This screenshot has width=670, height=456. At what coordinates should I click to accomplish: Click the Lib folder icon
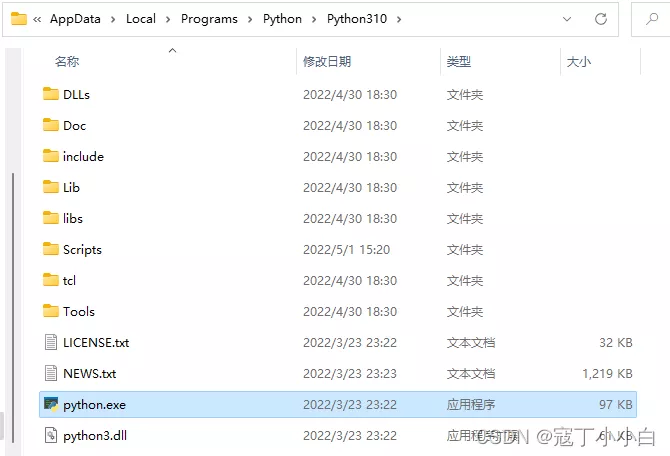51,187
